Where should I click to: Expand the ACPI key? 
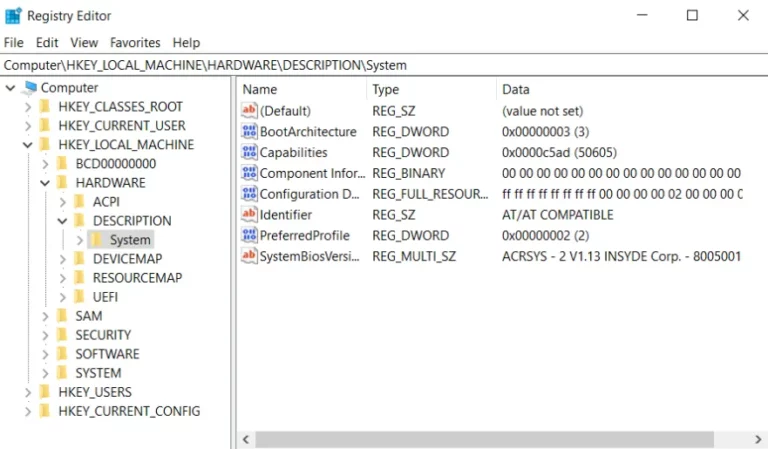[62, 202]
